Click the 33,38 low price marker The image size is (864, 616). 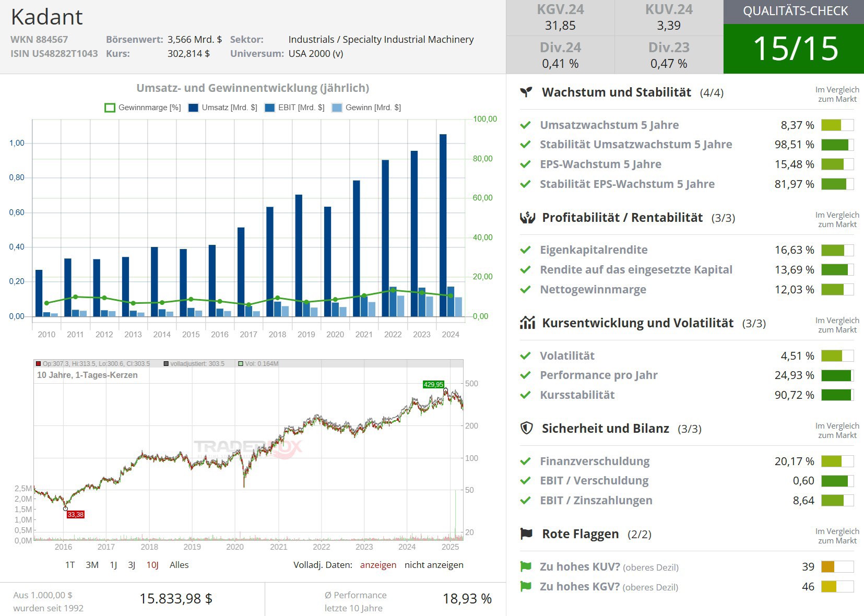click(75, 515)
